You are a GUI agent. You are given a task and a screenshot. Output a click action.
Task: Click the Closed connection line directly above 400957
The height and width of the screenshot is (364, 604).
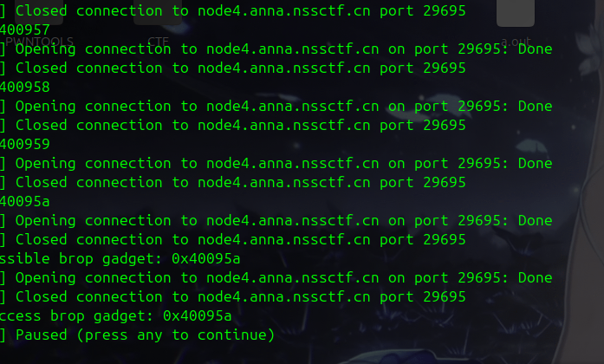coord(234,10)
